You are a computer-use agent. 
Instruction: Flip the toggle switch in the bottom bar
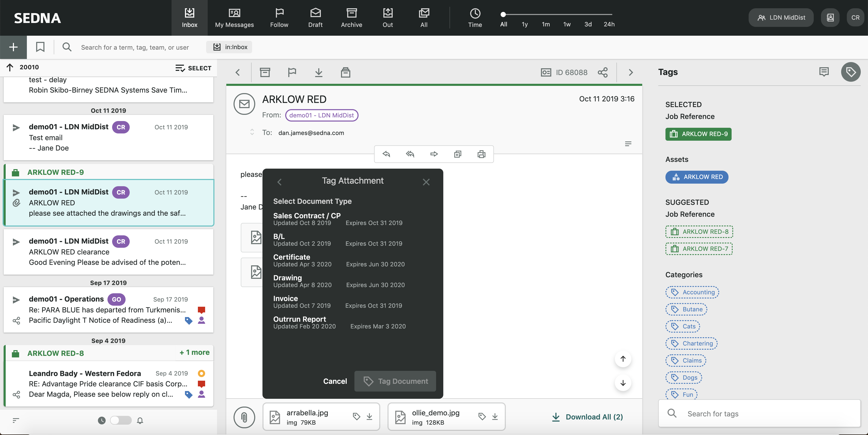[120, 420]
